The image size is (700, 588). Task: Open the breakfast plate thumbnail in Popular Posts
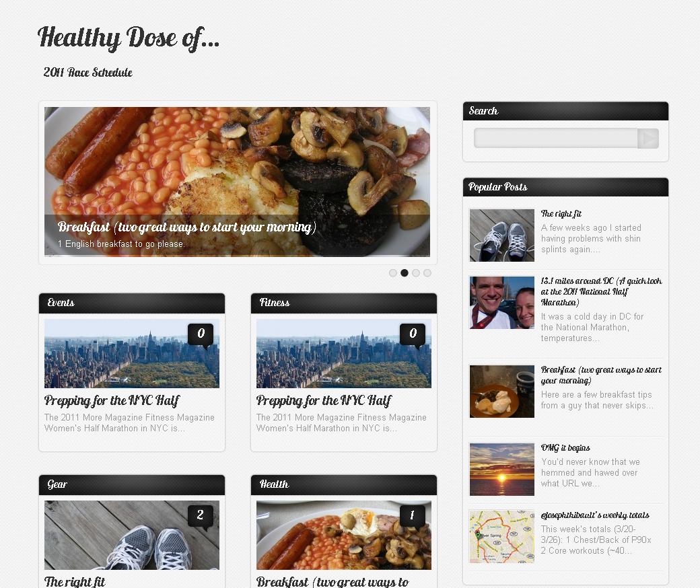coord(502,392)
